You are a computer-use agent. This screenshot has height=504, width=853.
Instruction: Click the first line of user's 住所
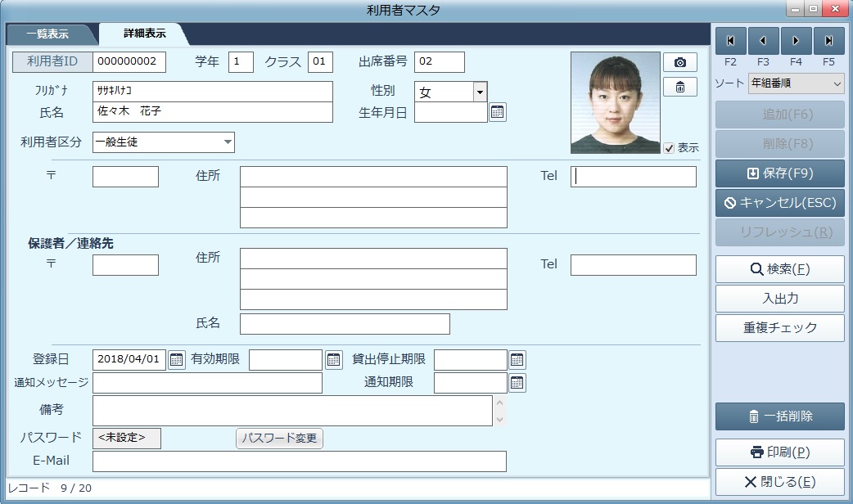coord(374,177)
